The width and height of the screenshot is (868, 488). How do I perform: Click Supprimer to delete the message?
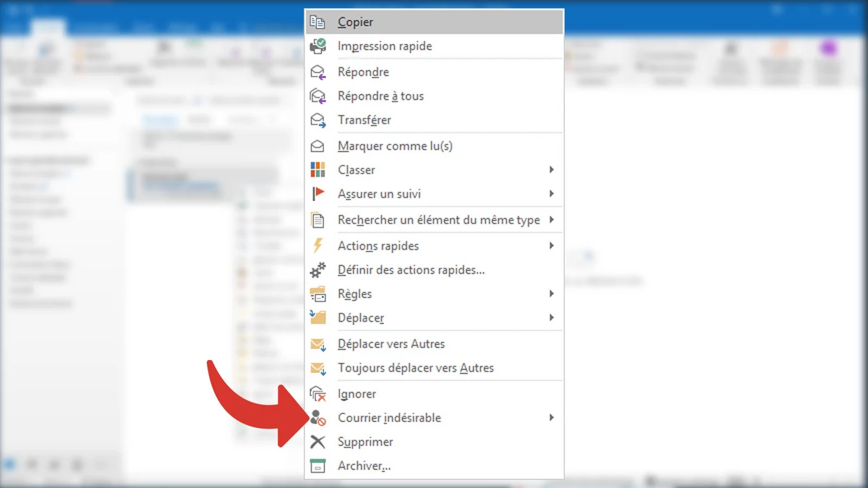(365, 442)
